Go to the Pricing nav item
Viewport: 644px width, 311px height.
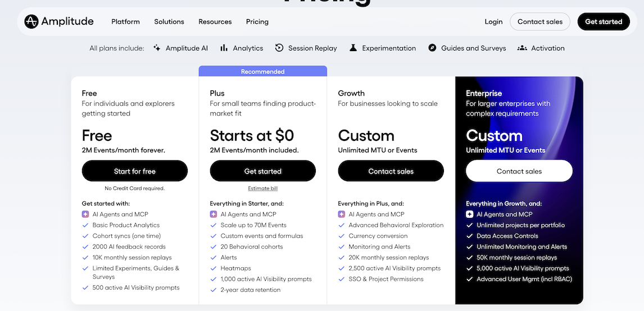(x=257, y=22)
